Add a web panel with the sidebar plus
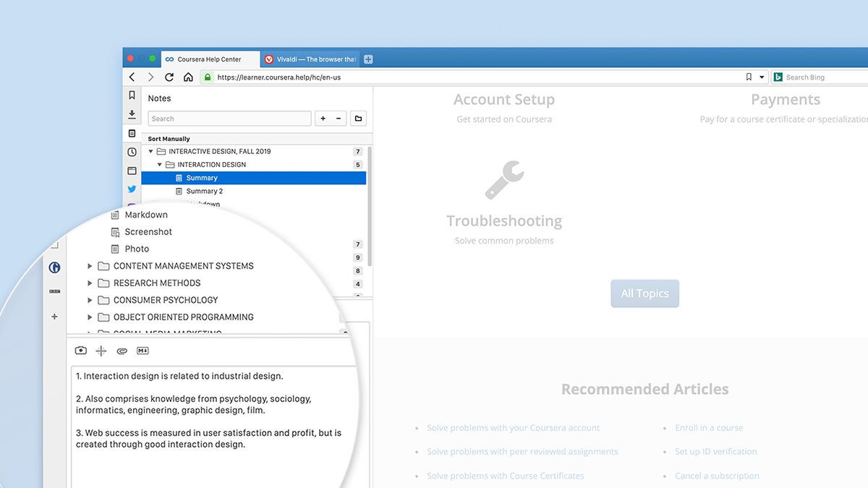The height and width of the screenshot is (488, 868). (55, 317)
